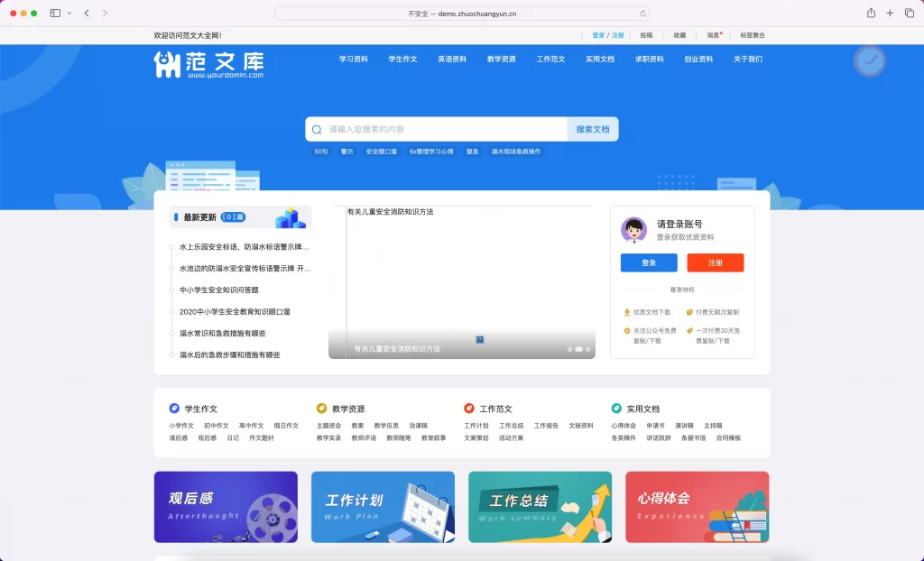Screen dimensions: 924x561
Task: Click the user avatar in the login panel
Action: 634,228
